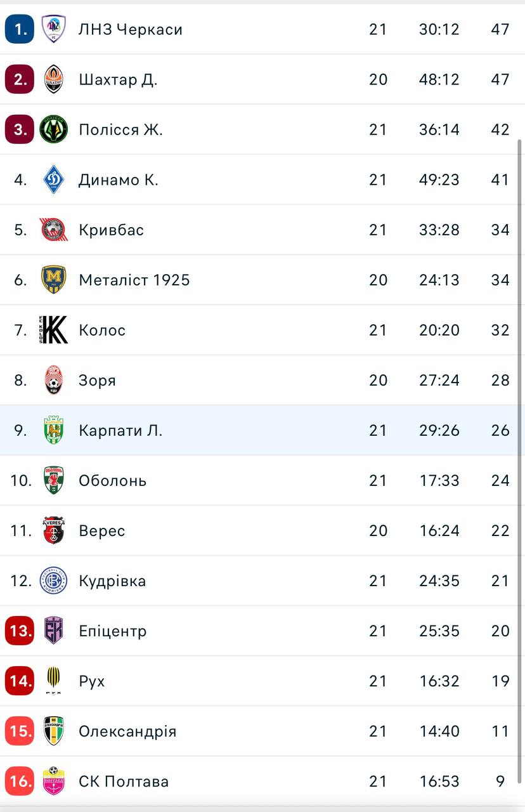
Task: Click the Епіцентр team name
Action: [x=112, y=631]
